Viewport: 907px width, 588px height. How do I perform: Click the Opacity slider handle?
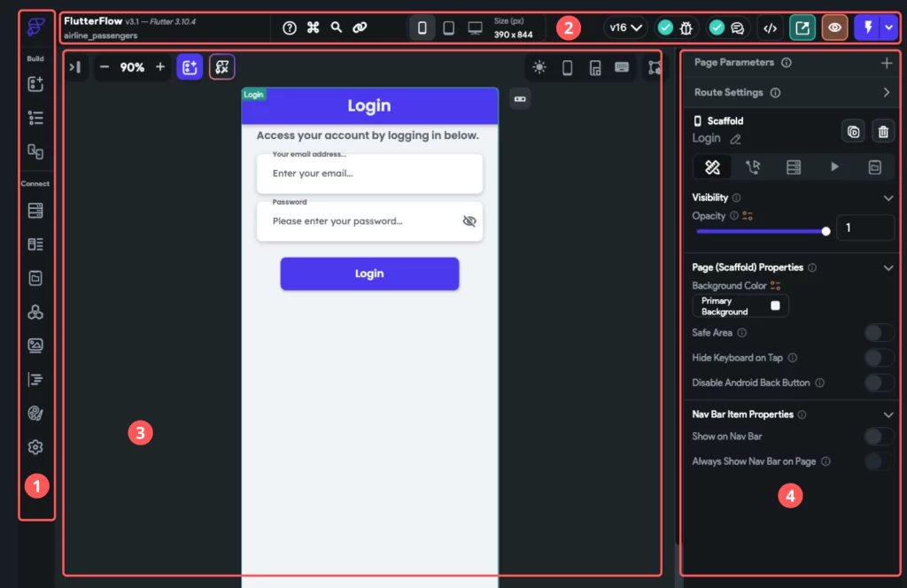[826, 231]
